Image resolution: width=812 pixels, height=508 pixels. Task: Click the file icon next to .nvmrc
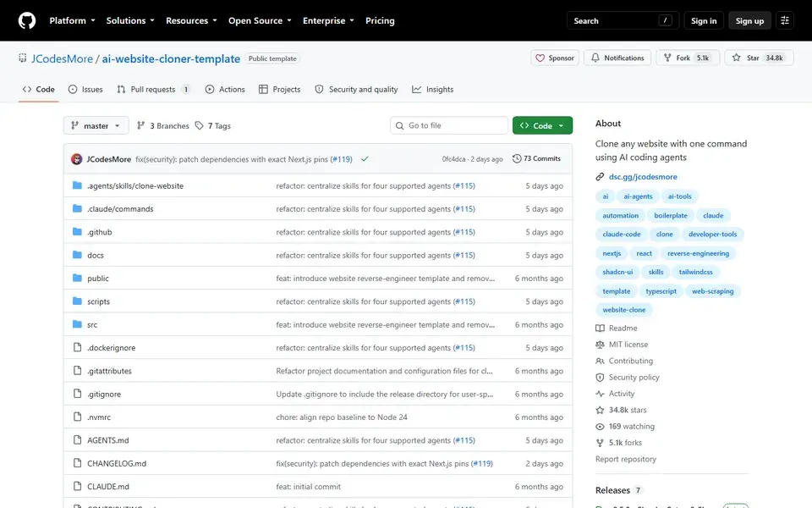point(77,417)
